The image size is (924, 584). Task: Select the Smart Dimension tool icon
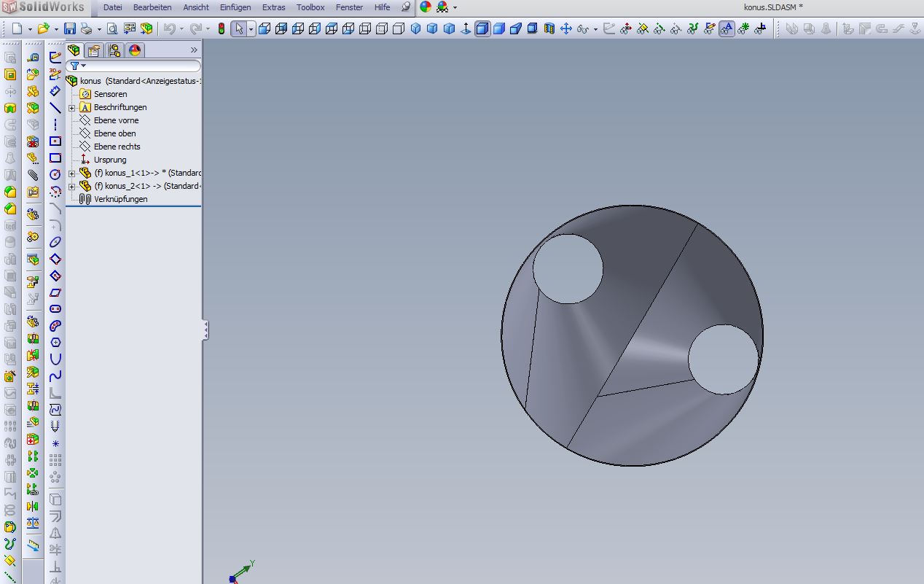coord(55,91)
